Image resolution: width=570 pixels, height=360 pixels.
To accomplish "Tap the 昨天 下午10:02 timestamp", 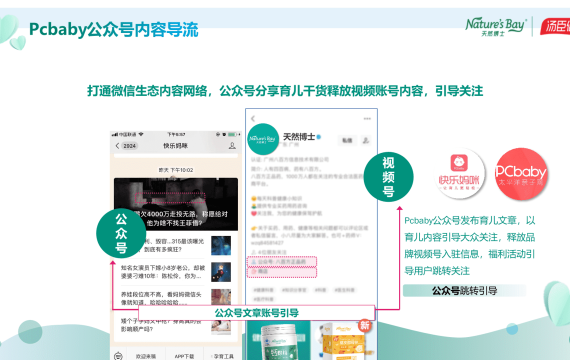I will click(x=176, y=170).
